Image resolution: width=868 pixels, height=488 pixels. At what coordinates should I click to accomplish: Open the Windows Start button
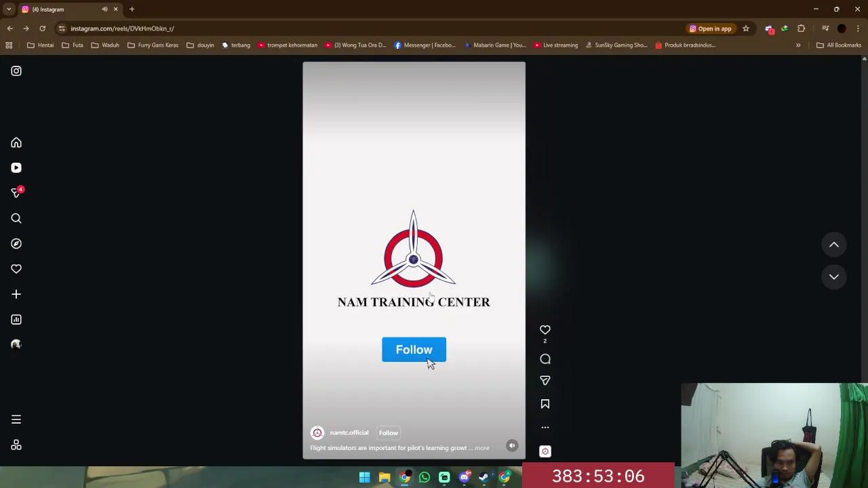point(364,477)
